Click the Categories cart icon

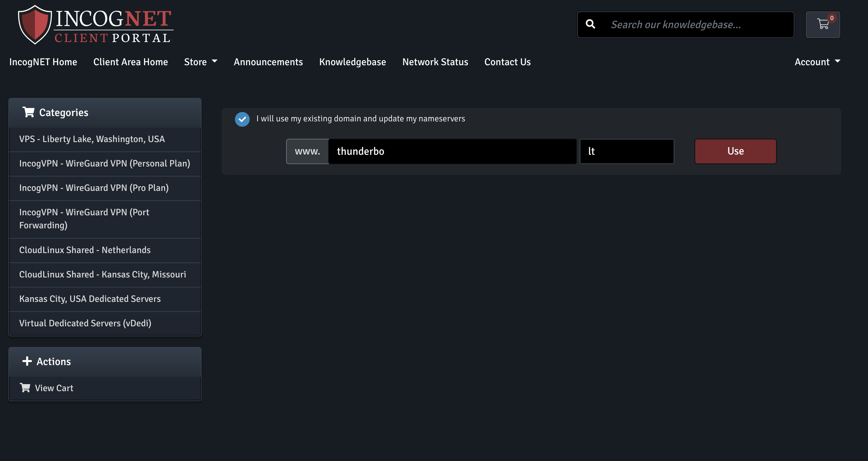tap(28, 112)
